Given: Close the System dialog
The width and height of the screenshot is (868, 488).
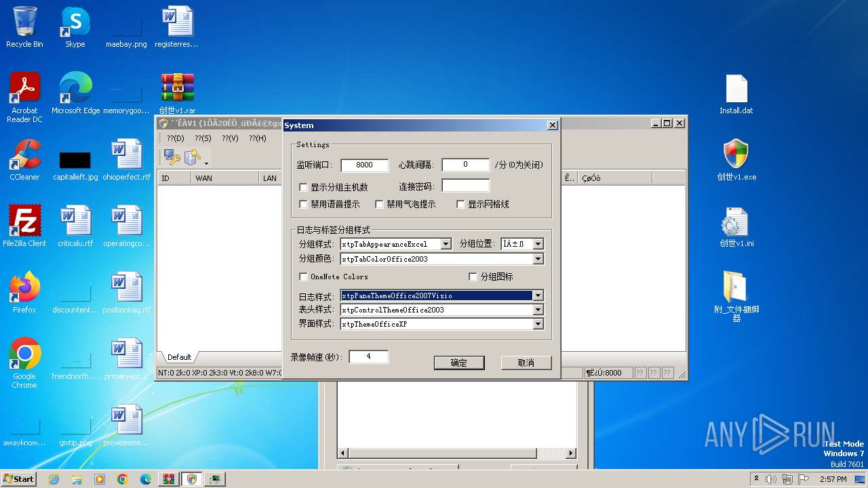Looking at the screenshot, I should (553, 125).
